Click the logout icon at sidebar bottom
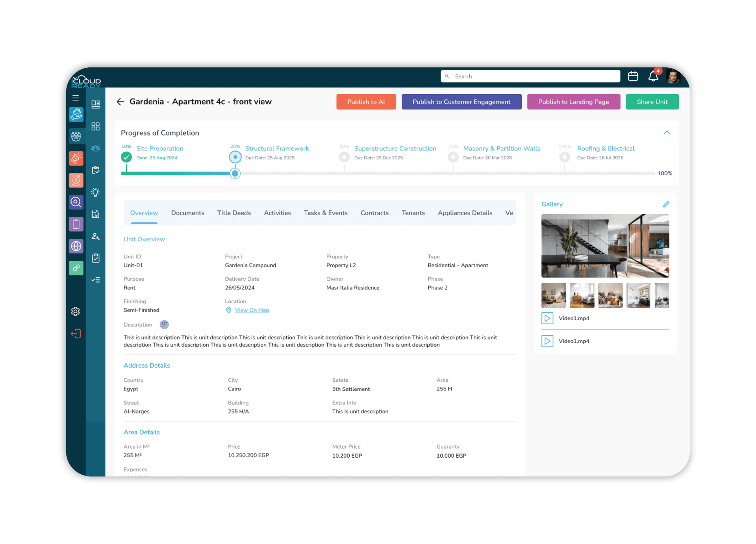Viewport: 756px width, 544px height. point(76,333)
